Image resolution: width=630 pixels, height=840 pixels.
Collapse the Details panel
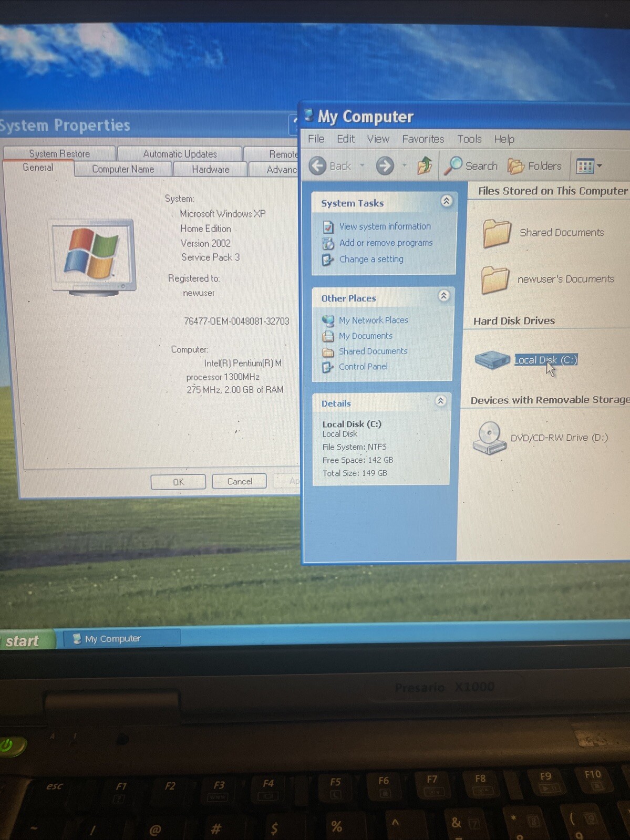pos(441,401)
